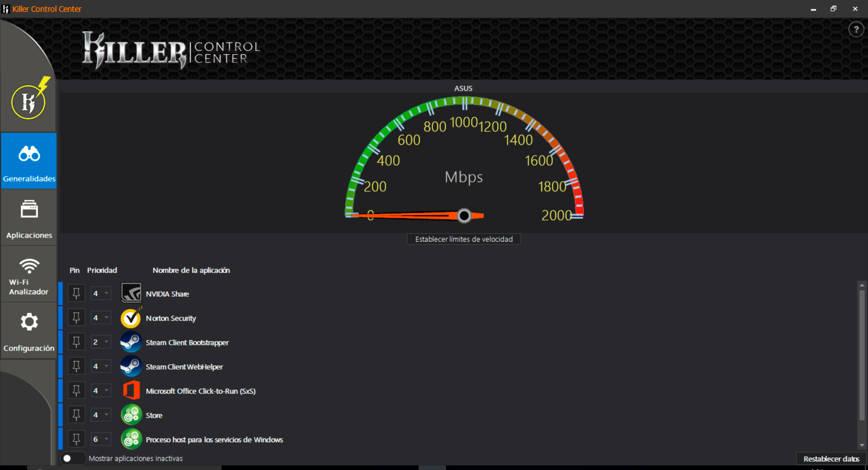Select Steam Client WebHelper text
This screenshot has height=470, width=868.
[x=184, y=367]
